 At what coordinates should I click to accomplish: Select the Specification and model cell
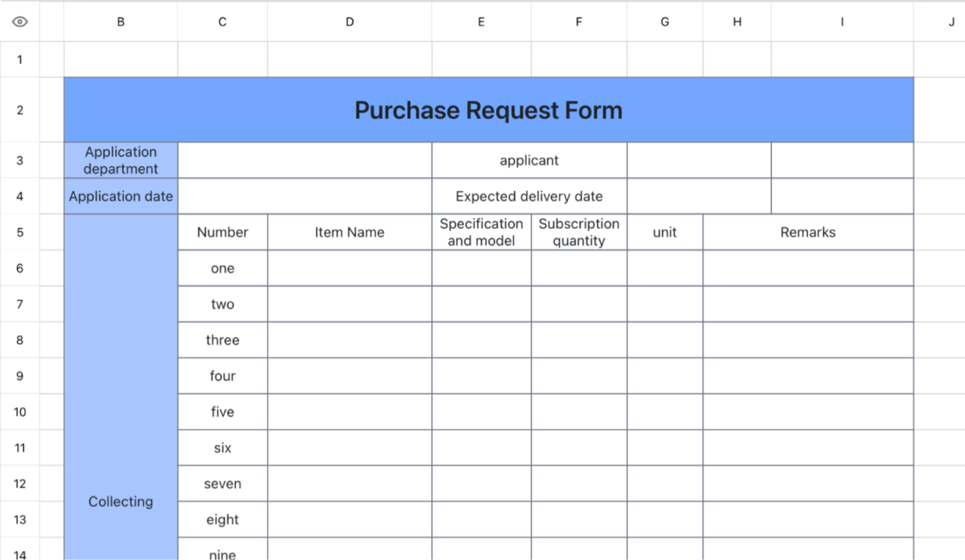tap(481, 232)
